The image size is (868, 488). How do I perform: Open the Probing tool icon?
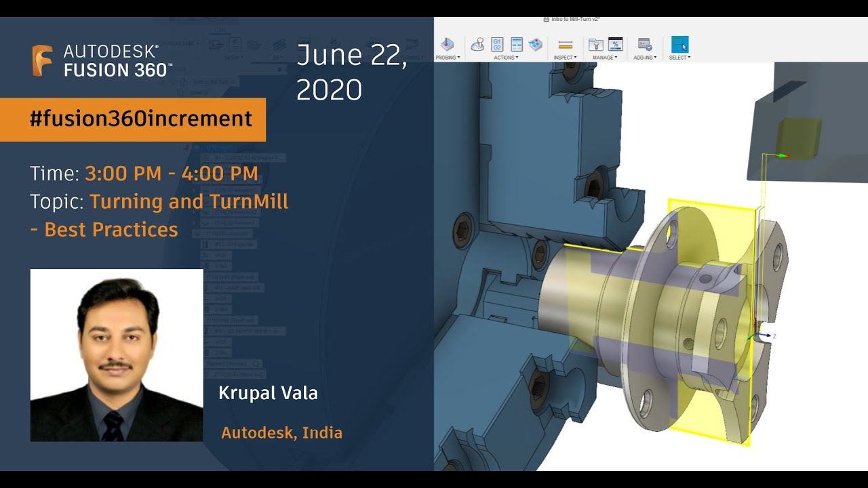(447, 45)
